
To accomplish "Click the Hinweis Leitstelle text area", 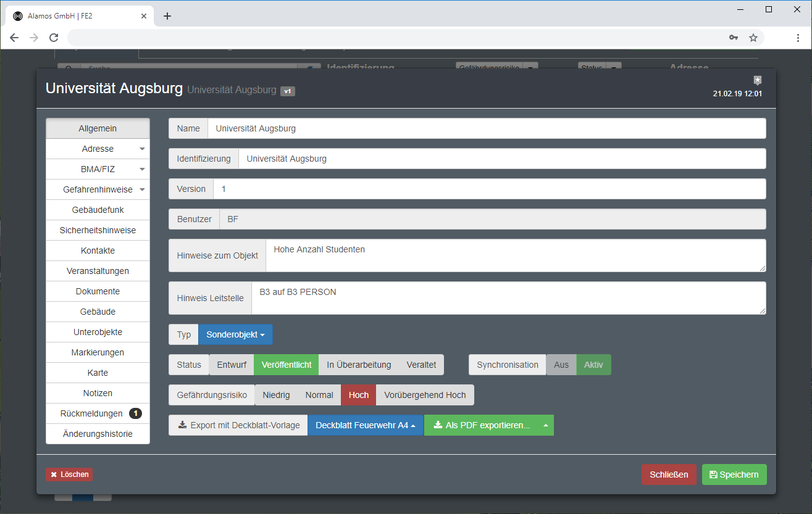I will point(509,298).
